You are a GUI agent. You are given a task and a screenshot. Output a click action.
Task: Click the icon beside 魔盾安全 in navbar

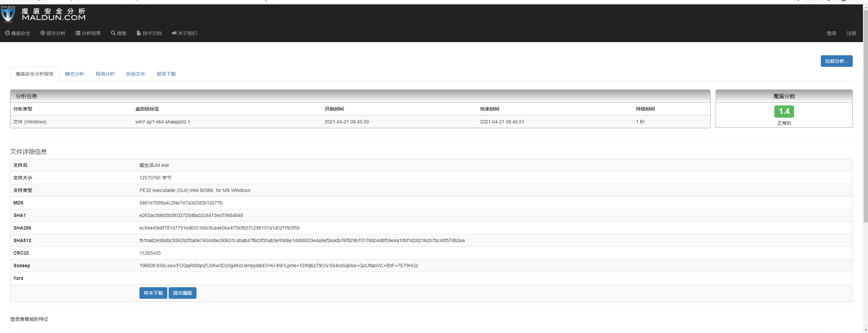[x=7, y=33]
